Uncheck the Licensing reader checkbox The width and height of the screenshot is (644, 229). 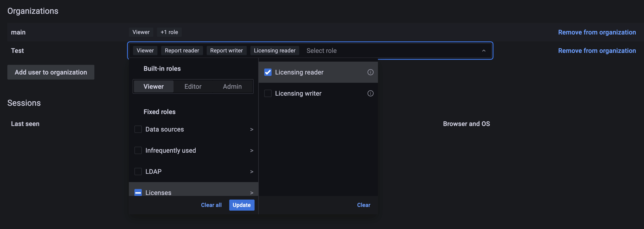point(268,72)
